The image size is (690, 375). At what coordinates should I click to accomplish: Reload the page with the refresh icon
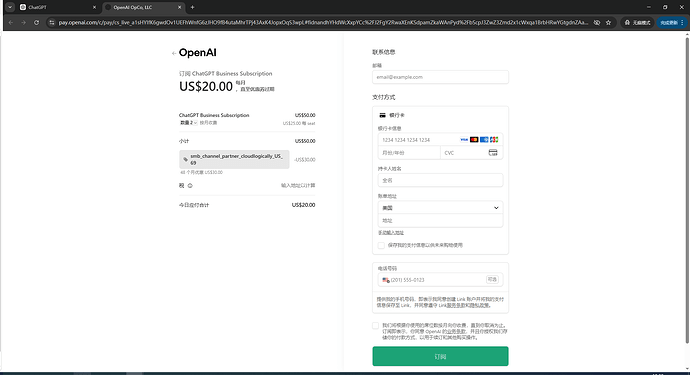tap(37, 22)
